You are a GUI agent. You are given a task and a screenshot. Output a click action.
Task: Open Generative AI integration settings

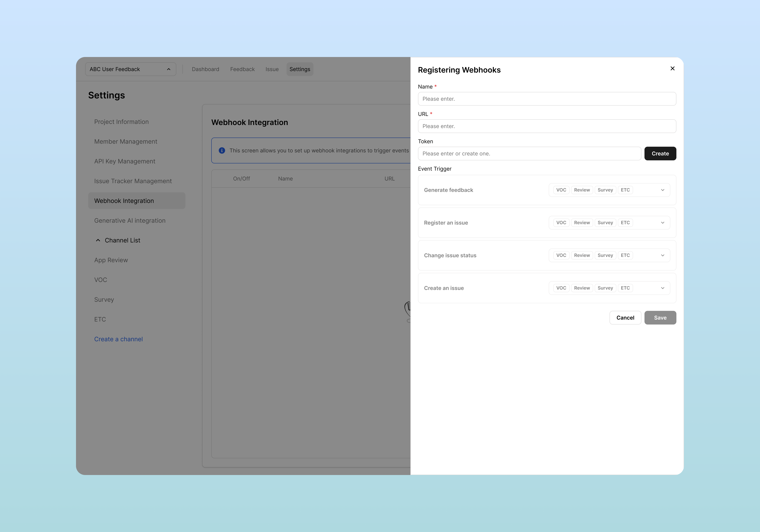pos(130,220)
